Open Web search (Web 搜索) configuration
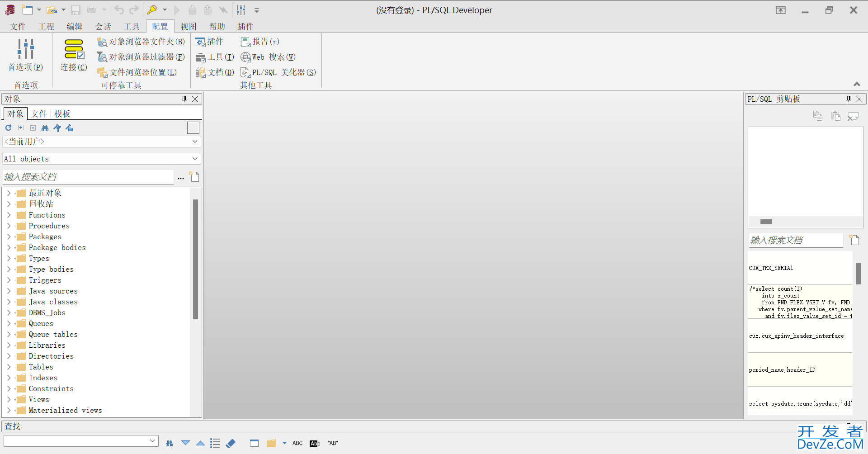The width and height of the screenshot is (868, 454). (x=268, y=57)
